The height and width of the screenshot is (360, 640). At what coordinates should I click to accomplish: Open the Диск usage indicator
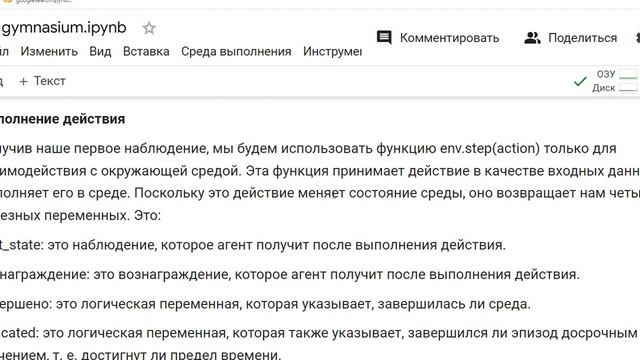point(615,88)
